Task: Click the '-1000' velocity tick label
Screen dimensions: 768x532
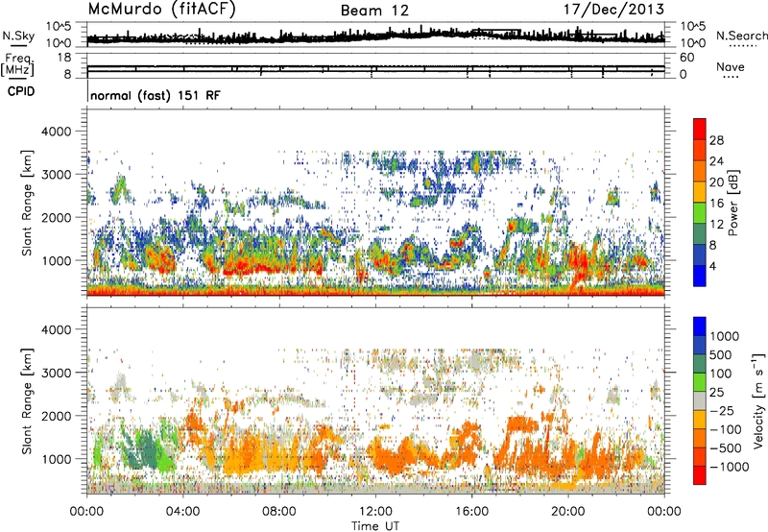Action: (730, 467)
